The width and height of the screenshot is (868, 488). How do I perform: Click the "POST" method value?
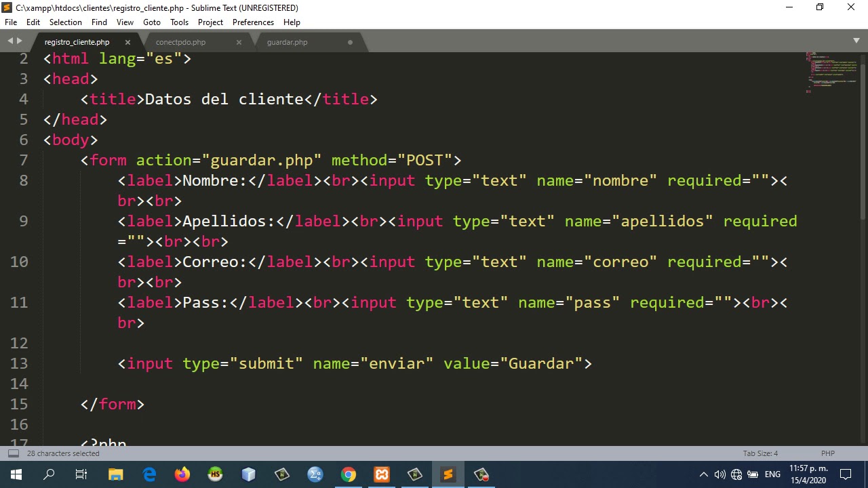425,160
